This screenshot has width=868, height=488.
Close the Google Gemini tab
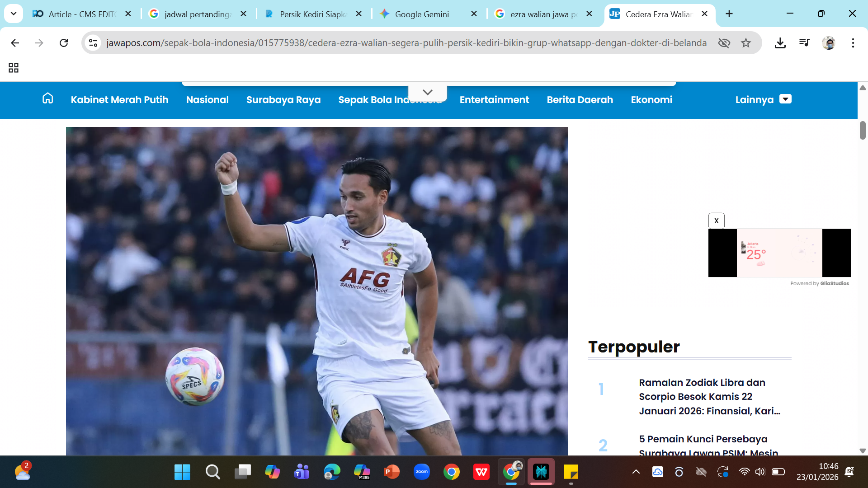pos(474,14)
